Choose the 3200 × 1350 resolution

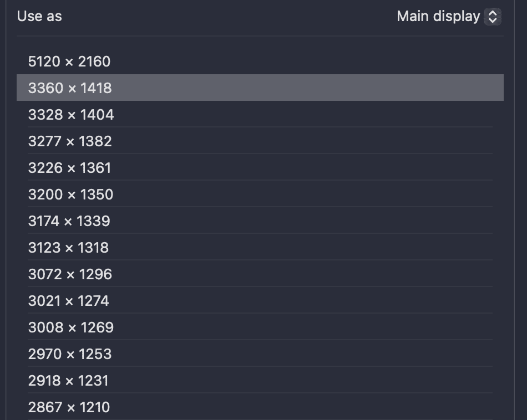[x=70, y=194]
